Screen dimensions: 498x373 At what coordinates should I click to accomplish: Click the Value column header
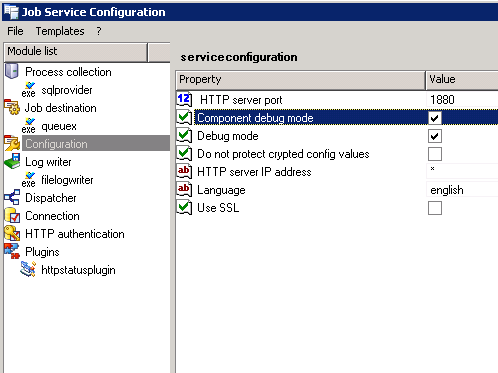click(x=462, y=80)
